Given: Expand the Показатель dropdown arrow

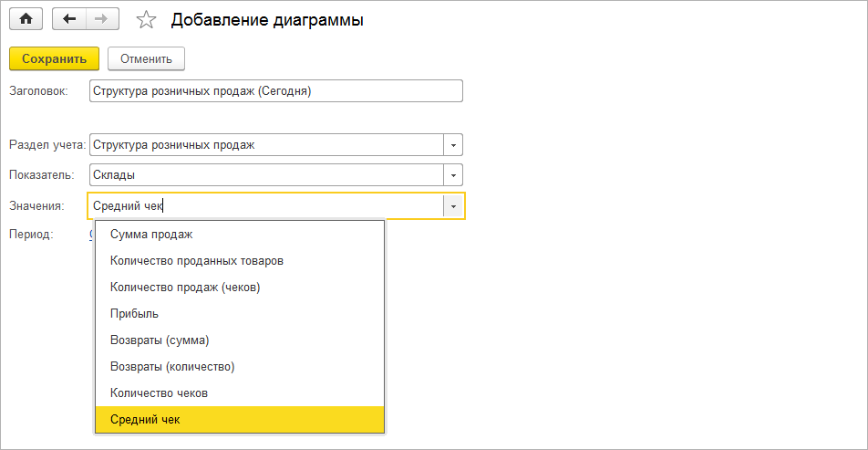Looking at the screenshot, I should (x=453, y=174).
